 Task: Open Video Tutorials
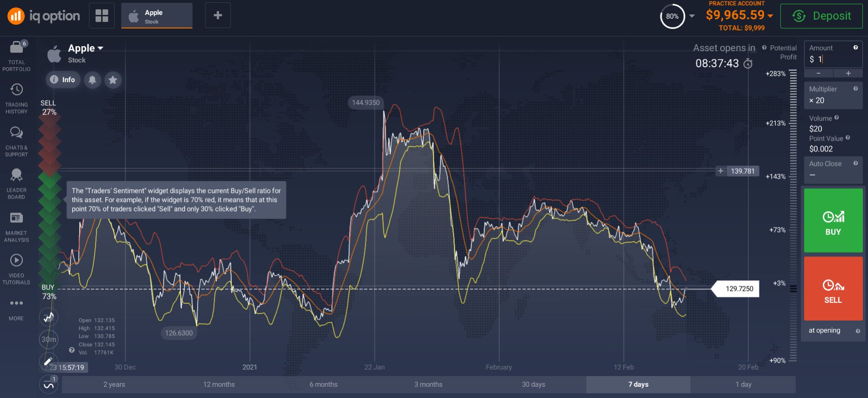(16, 269)
